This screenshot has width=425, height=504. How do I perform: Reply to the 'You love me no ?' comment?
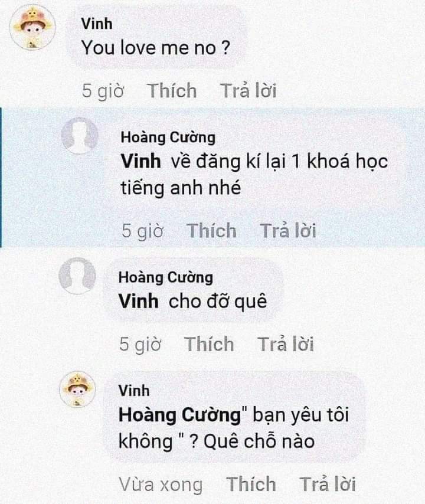click(x=248, y=90)
